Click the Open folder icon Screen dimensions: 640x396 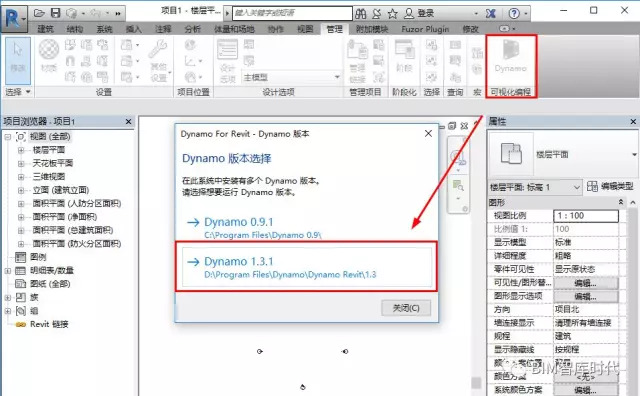coord(39,13)
